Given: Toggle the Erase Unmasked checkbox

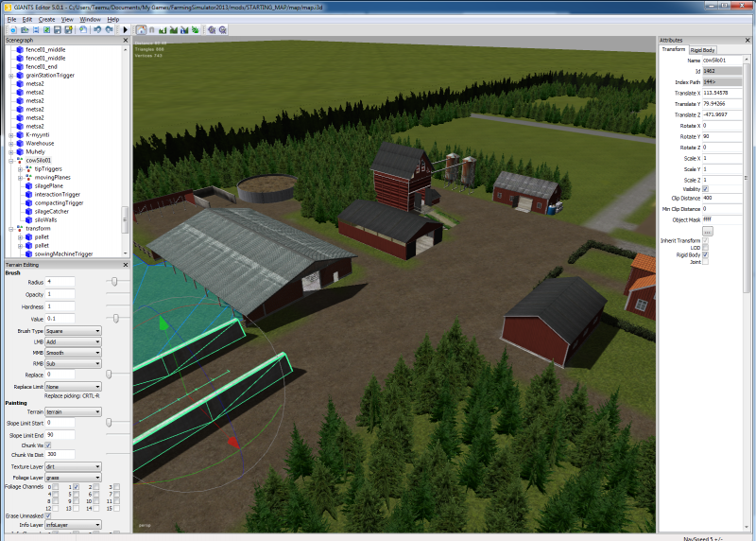Looking at the screenshot, I should click(48, 515).
